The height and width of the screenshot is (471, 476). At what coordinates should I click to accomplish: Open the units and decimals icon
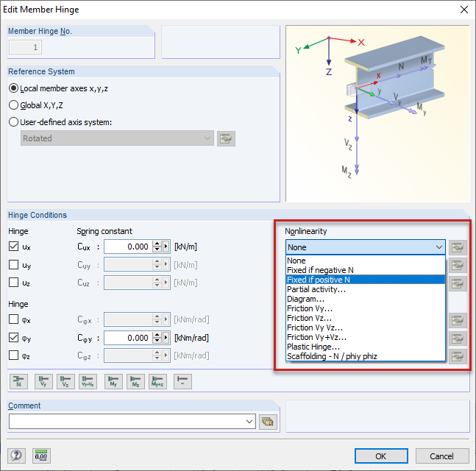click(41, 456)
